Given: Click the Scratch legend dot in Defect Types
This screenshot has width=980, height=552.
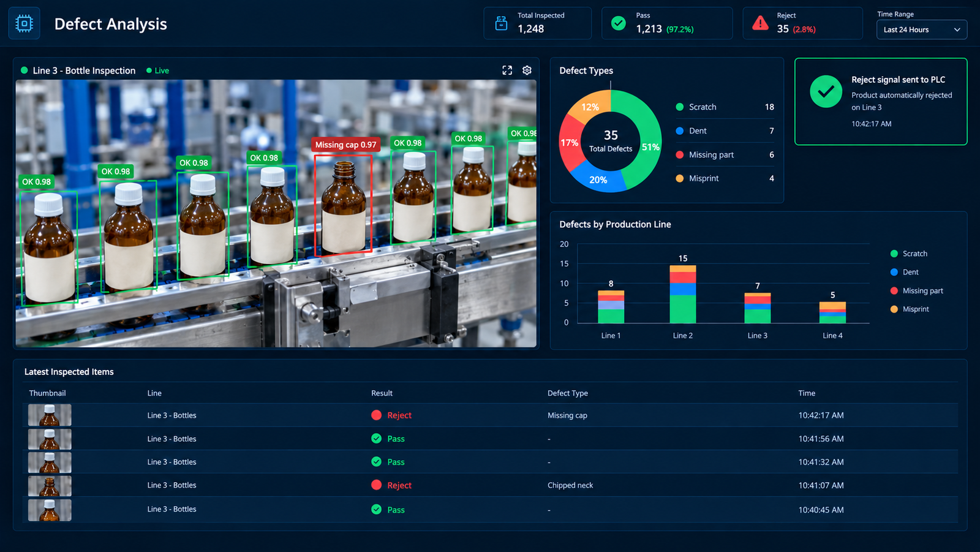Looking at the screenshot, I should [679, 107].
